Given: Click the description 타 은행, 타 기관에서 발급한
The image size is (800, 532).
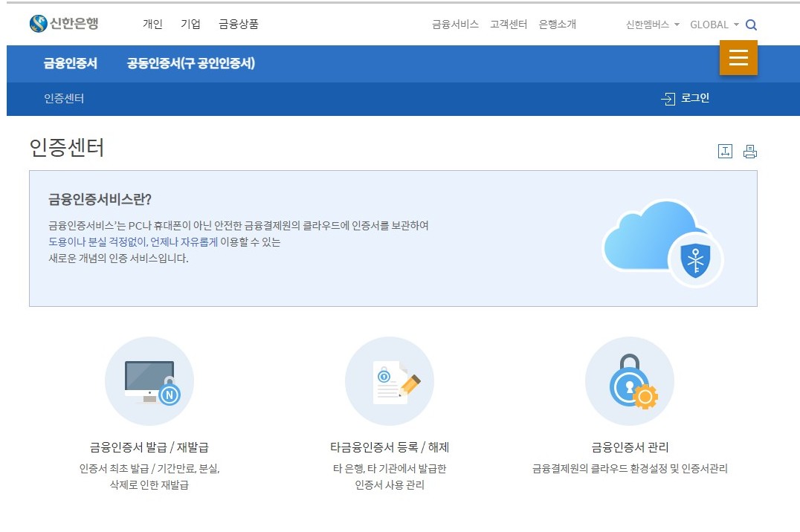Looking at the screenshot, I should [390, 469].
